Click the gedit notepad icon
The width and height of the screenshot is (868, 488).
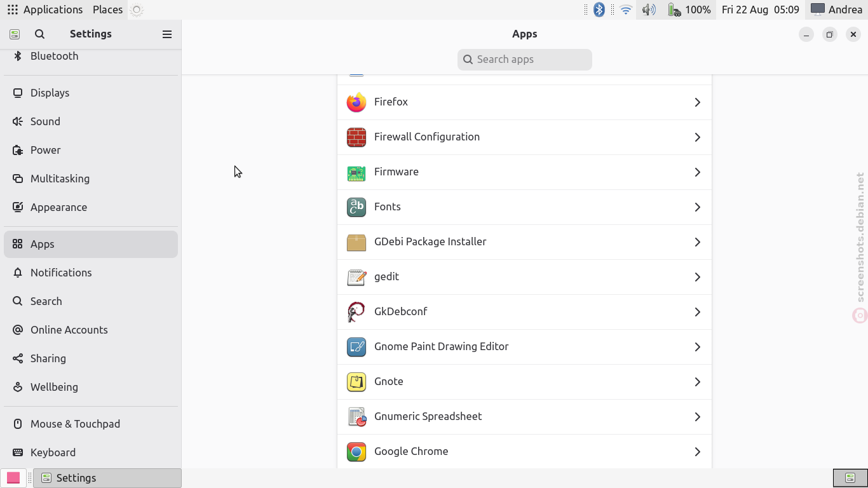tap(356, 277)
